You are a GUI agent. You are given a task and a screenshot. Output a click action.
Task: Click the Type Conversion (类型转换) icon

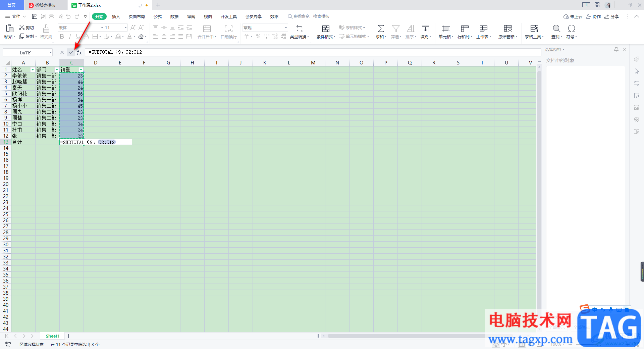(x=300, y=29)
